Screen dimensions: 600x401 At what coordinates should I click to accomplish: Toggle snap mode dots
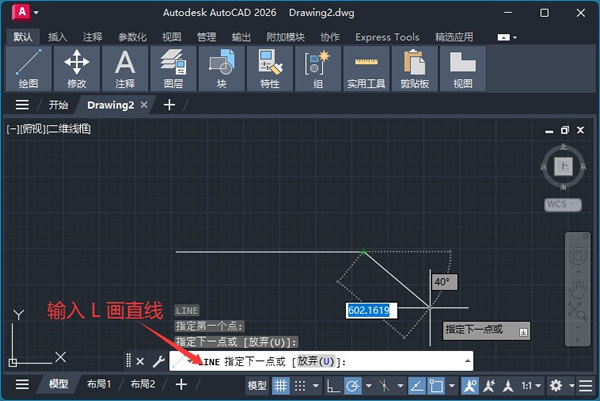[300, 385]
